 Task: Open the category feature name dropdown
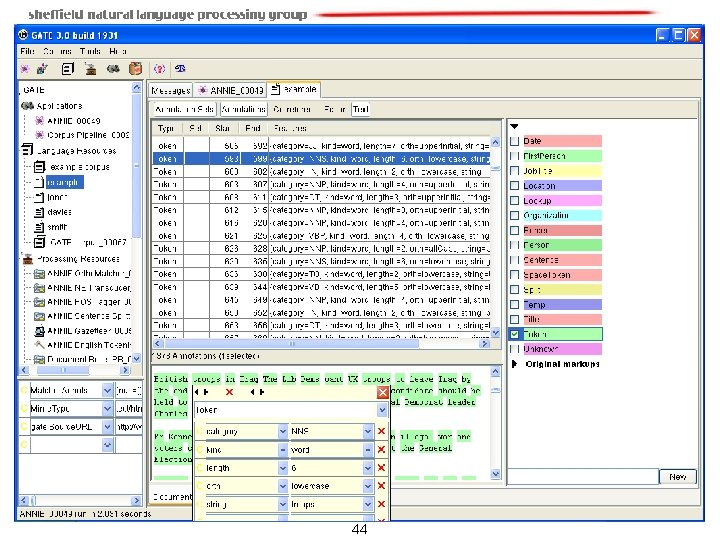click(x=283, y=431)
